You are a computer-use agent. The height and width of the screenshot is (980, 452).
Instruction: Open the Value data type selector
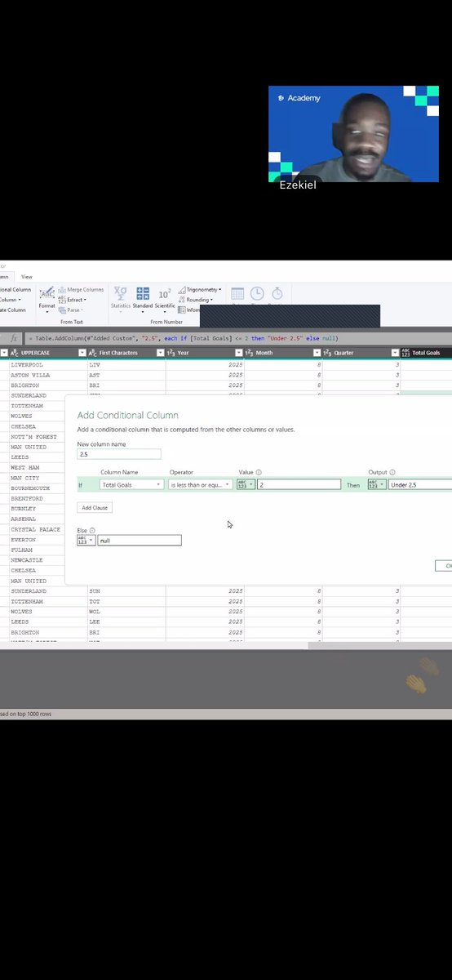[246, 484]
